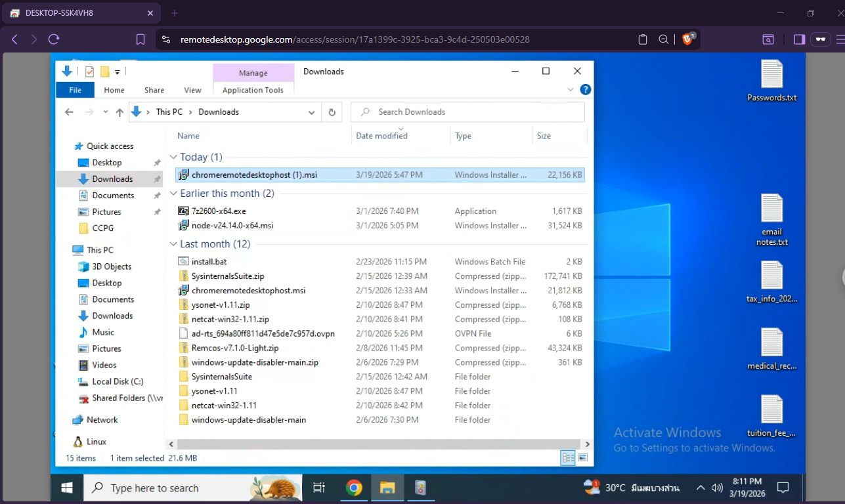Image resolution: width=845 pixels, height=504 pixels.
Task: Click the browser address bar URL
Action: (355, 39)
